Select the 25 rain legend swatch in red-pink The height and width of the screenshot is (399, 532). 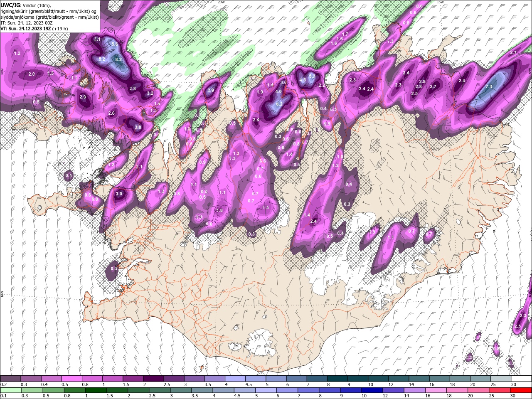tap(500, 390)
